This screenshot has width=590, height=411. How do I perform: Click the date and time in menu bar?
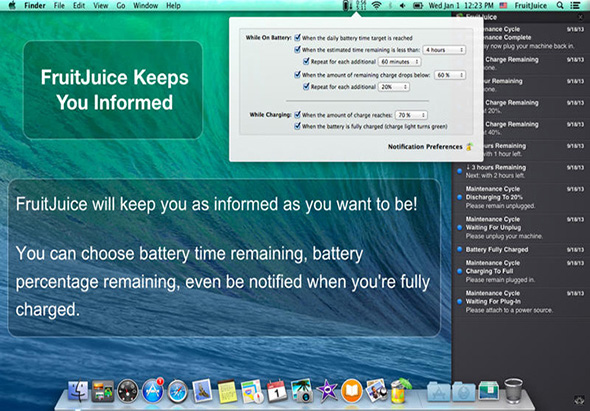click(461, 6)
